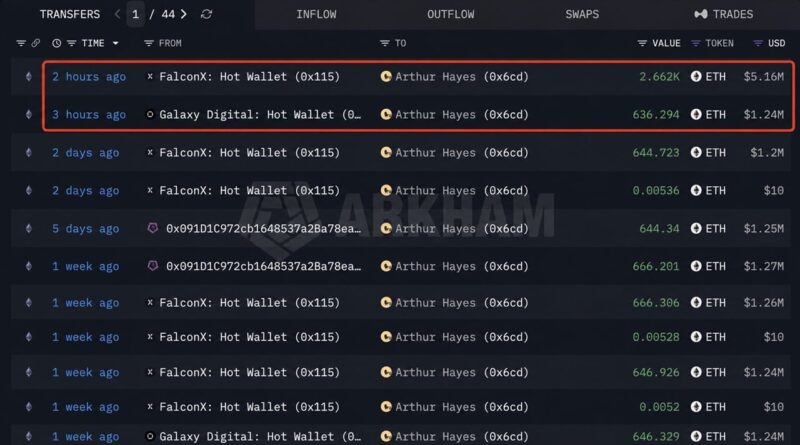The width and height of the screenshot is (800, 445).
Task: Click the Ethereum chain icon in 0.0052 row
Action: (29, 407)
